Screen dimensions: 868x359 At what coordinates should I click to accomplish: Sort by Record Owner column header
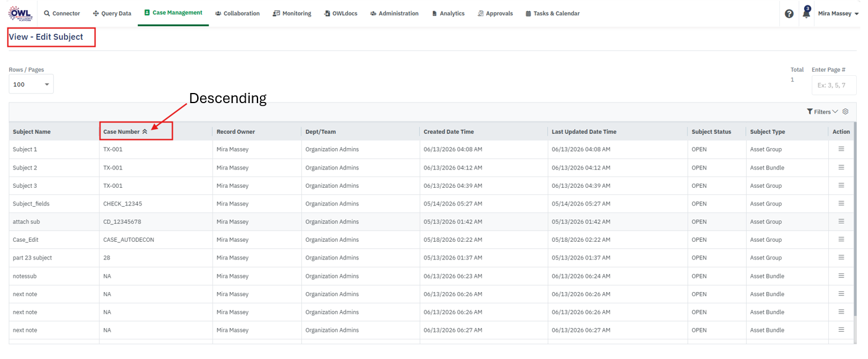pos(236,132)
